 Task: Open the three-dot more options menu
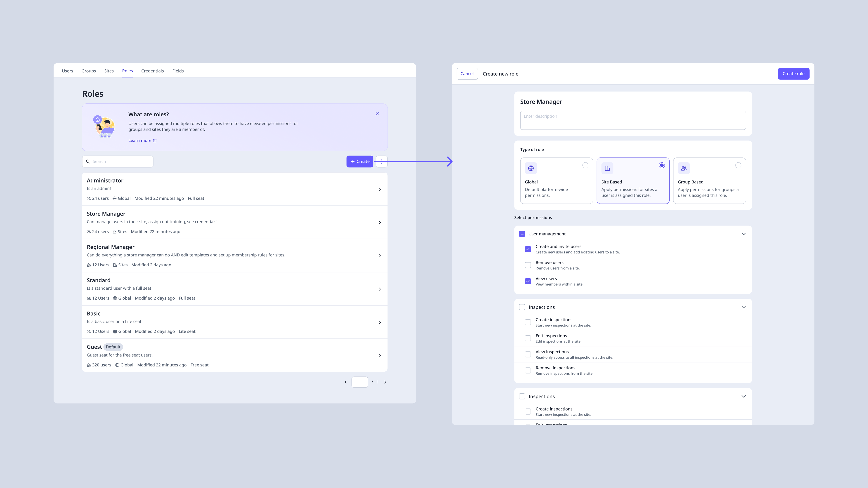pyautogui.click(x=381, y=161)
